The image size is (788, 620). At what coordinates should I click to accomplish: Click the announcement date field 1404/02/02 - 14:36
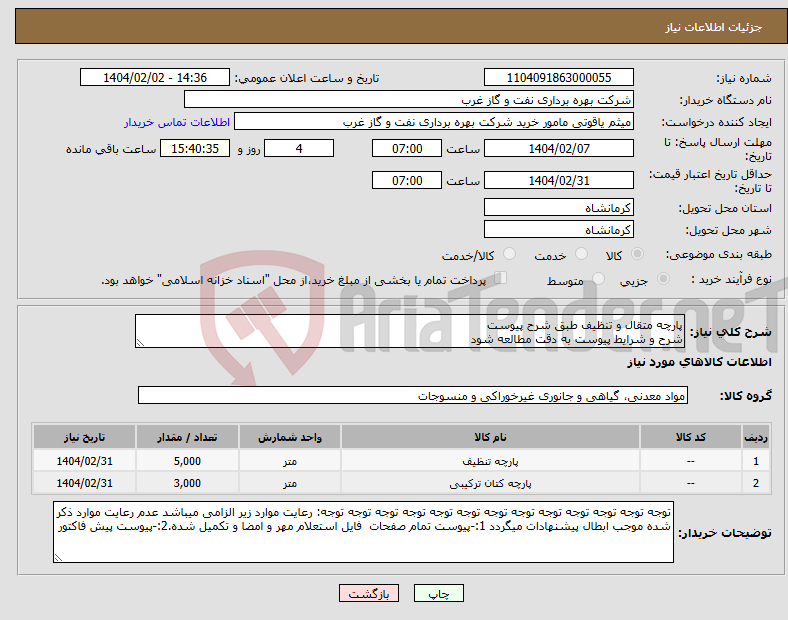155,77
